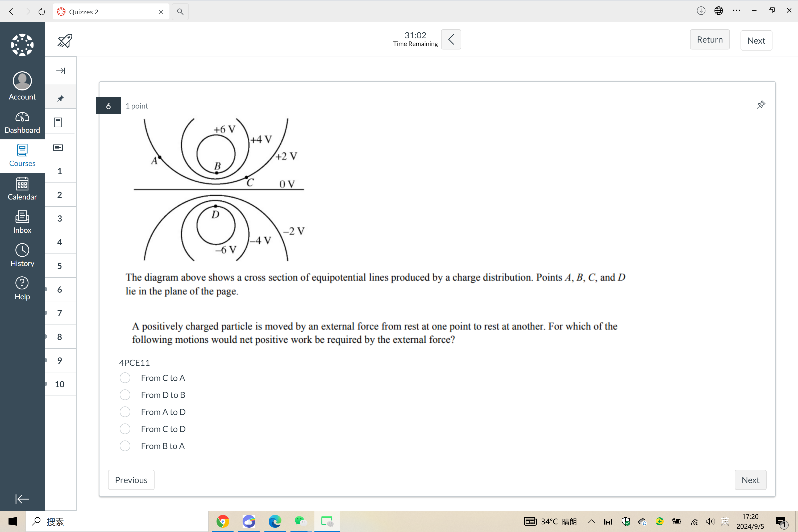Open the Windows Start menu
This screenshot has height=532, width=798.
13,521
